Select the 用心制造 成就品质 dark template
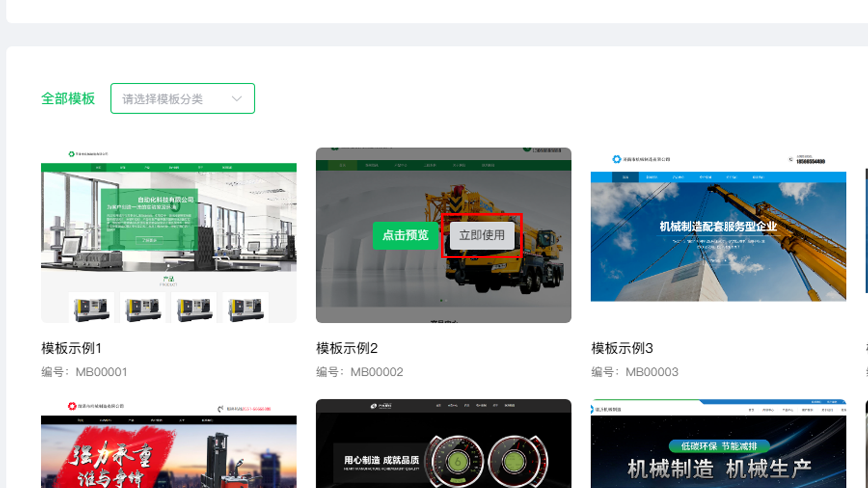Viewport: 868px width, 488px height. (x=443, y=444)
